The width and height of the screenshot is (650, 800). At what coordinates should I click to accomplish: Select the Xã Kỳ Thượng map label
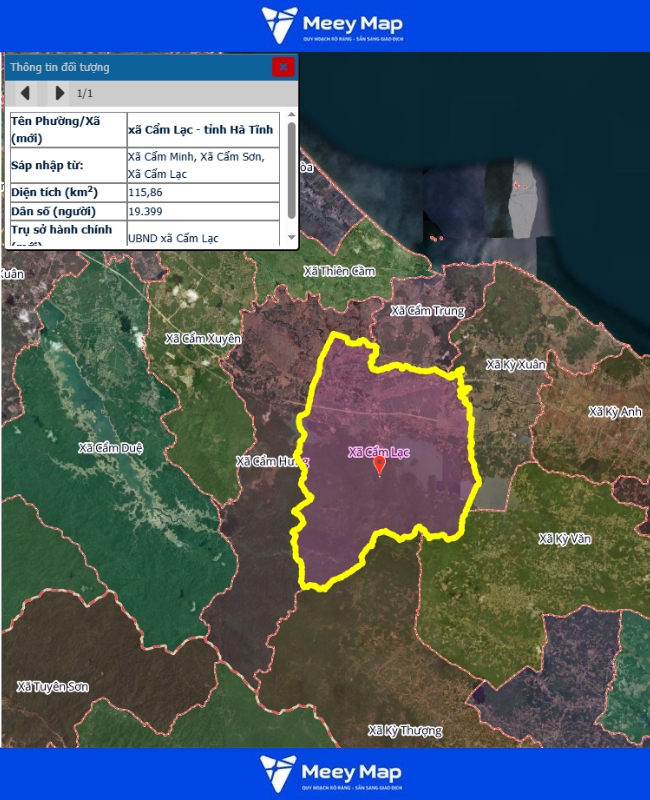pyautogui.click(x=405, y=731)
